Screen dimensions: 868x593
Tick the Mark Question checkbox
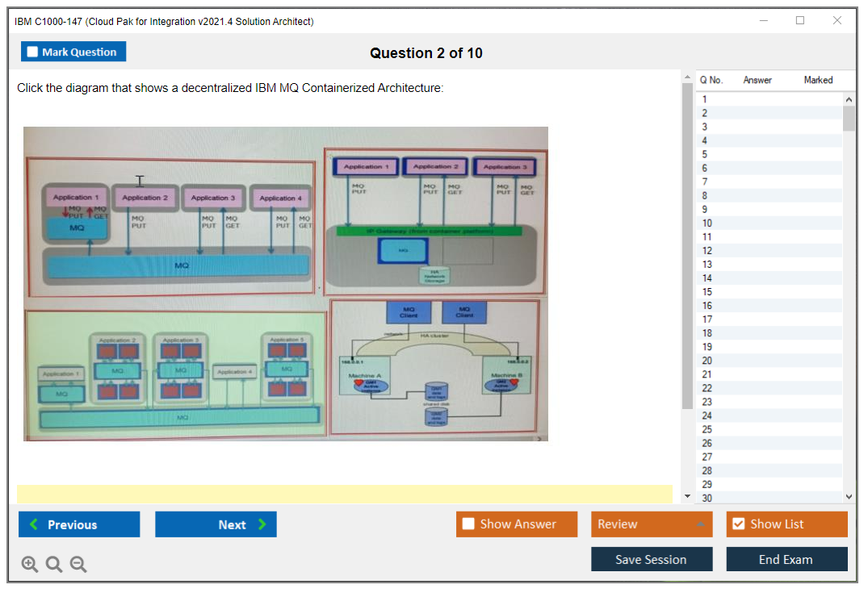(x=33, y=52)
